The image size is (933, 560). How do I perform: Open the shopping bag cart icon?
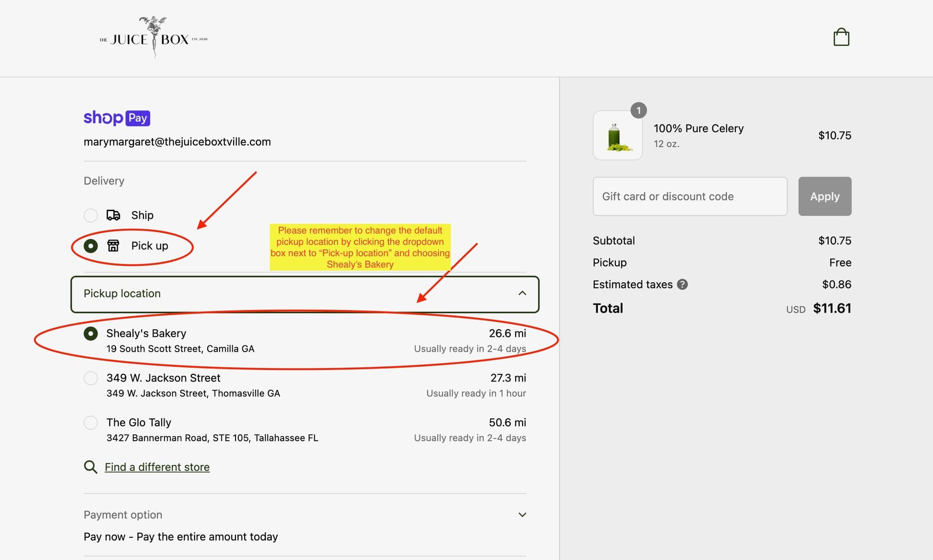pos(841,37)
